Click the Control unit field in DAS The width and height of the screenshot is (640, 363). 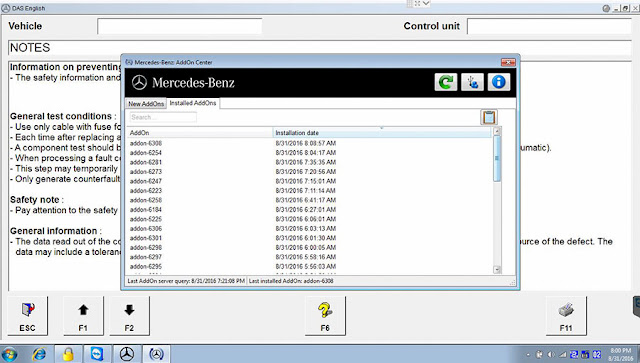[549, 26]
